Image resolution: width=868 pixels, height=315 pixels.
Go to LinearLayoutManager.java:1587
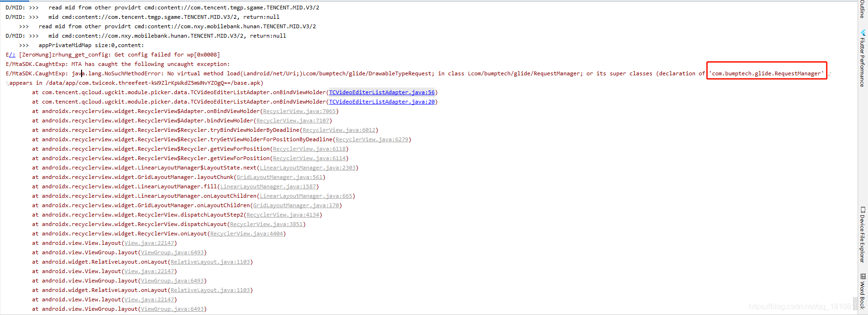268,186
